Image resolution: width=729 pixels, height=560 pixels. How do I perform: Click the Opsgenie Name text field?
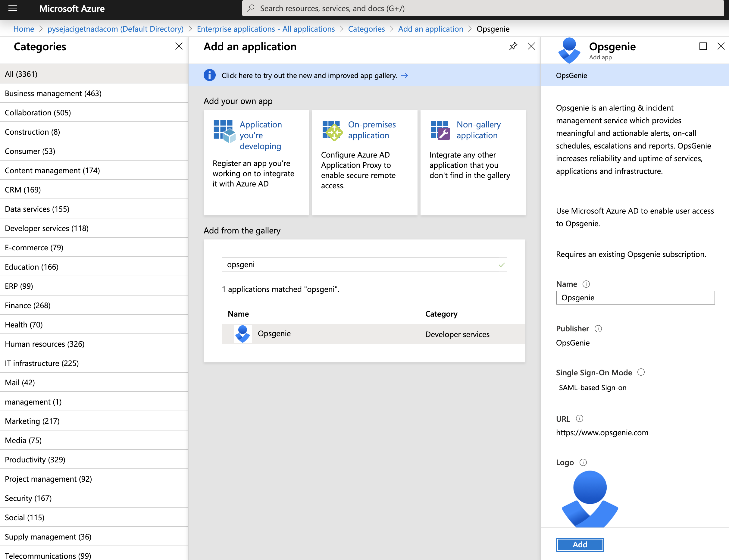tap(635, 298)
